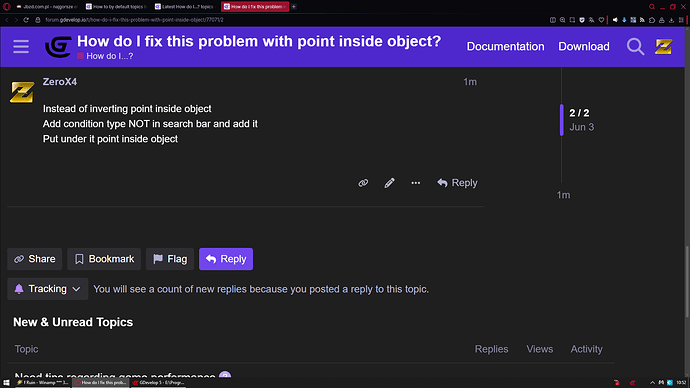690x388 pixels.
Task: Click the zoom magnifier icon in the address bar
Action: click(x=562, y=20)
